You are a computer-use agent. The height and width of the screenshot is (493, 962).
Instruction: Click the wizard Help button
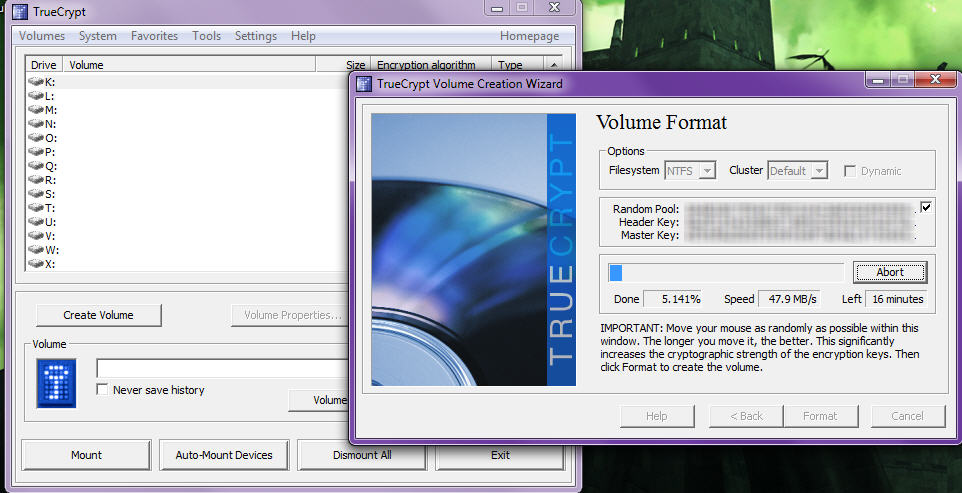pos(656,416)
